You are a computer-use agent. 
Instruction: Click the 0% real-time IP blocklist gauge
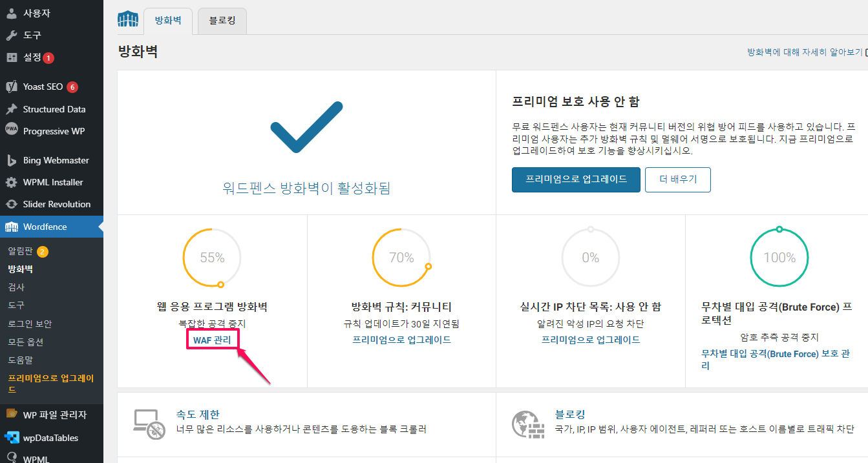591,258
